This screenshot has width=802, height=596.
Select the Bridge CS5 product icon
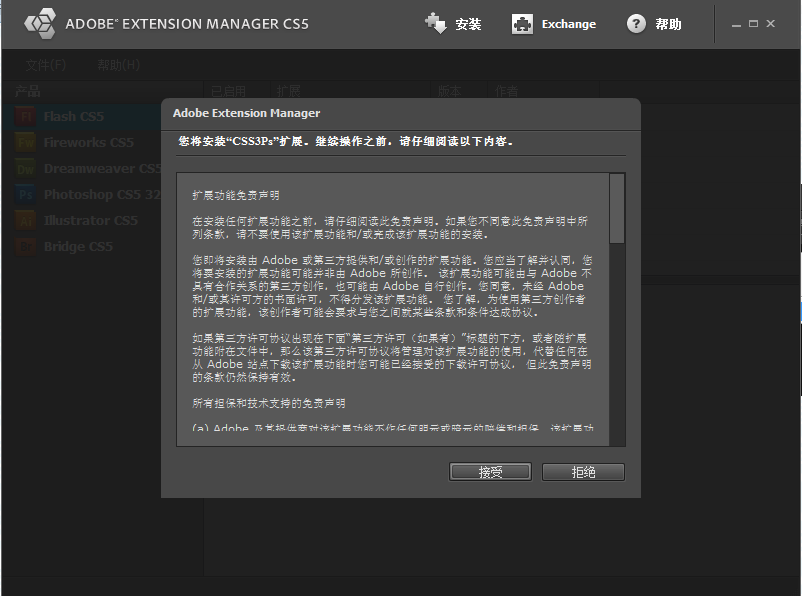click(x=26, y=247)
